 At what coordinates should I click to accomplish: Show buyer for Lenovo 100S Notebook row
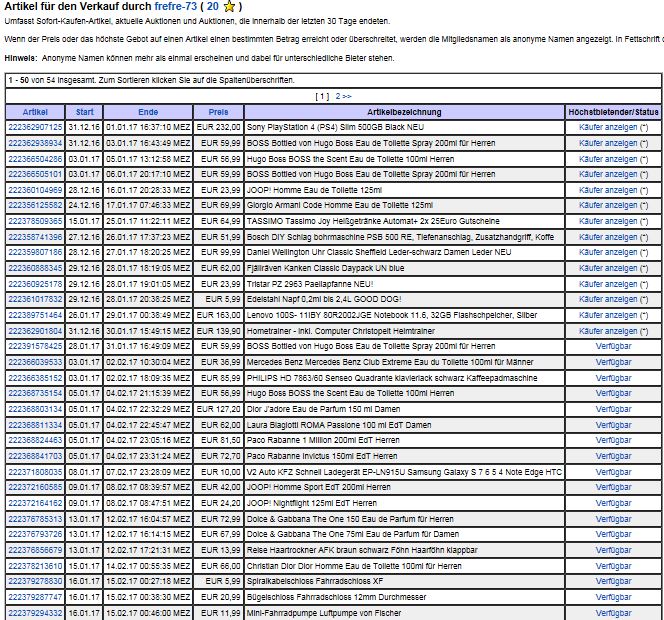pyautogui.click(x=608, y=315)
